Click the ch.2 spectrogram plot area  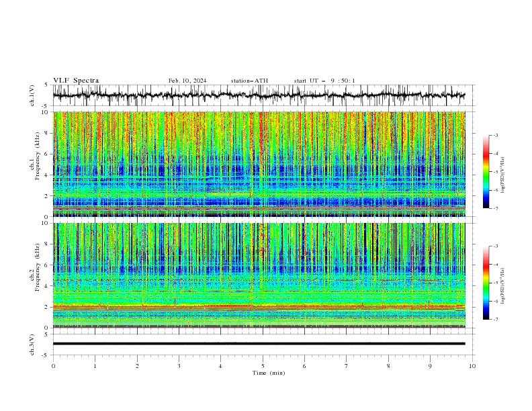259,275
